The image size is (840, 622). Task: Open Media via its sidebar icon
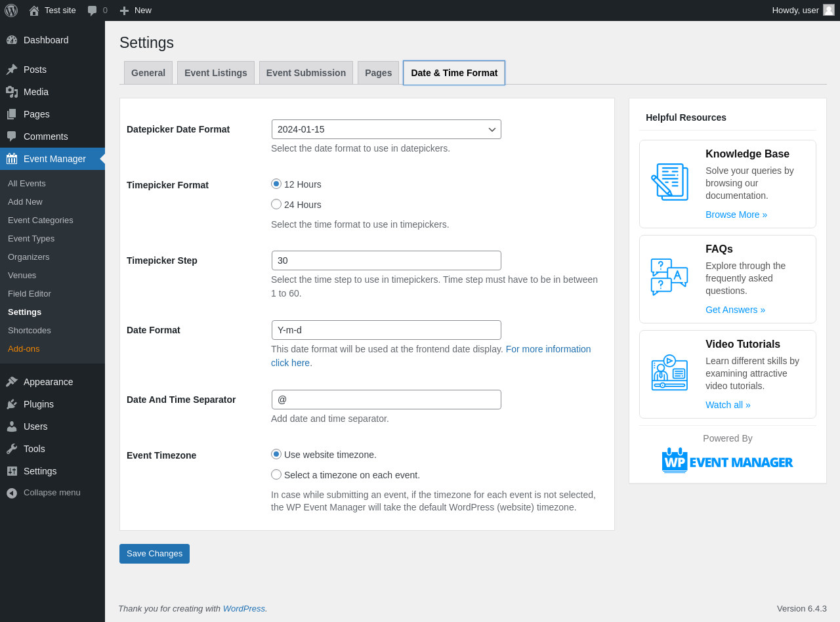(12, 92)
